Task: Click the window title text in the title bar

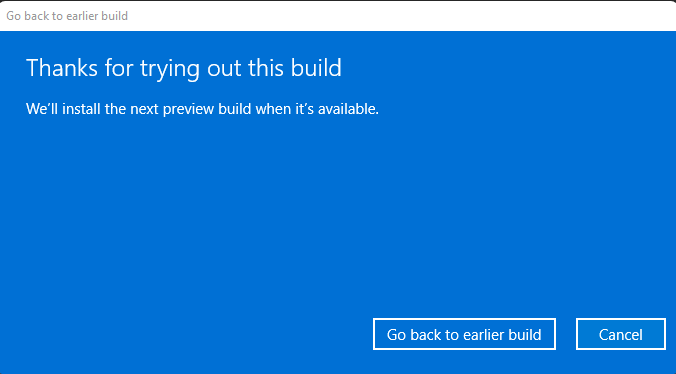Action: pyautogui.click(x=67, y=16)
